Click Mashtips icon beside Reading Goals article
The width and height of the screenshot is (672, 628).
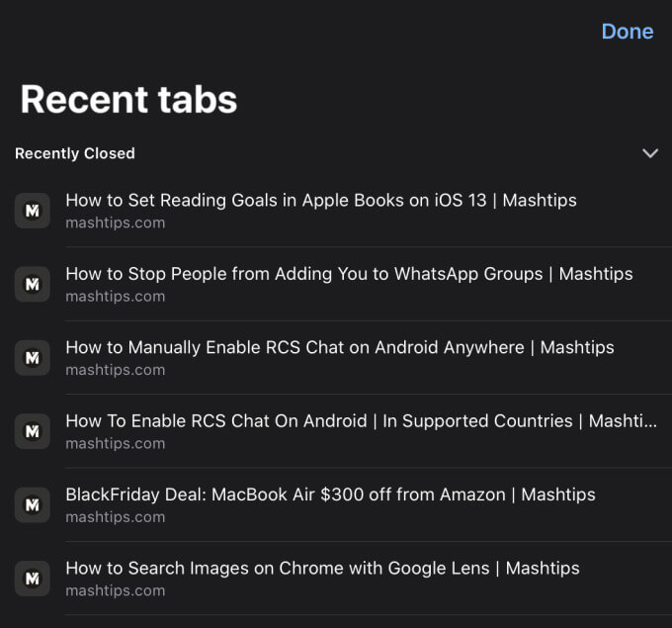pyautogui.click(x=33, y=211)
